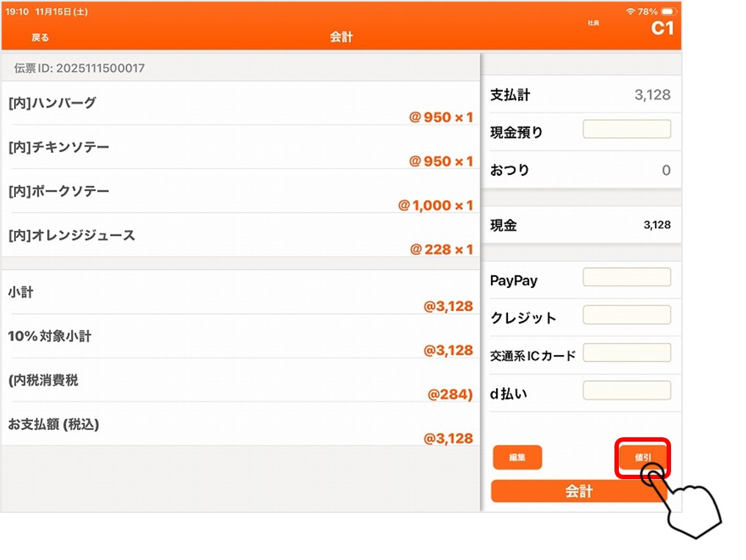Tap the 編集 edit button
Image resolution: width=746 pixels, height=560 pixels.
517,457
